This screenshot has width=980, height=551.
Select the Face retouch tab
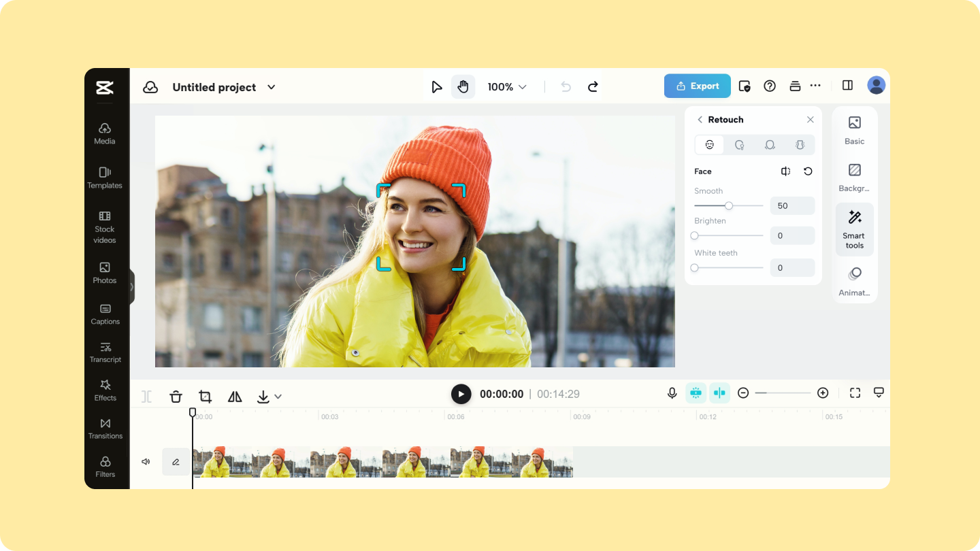click(709, 145)
